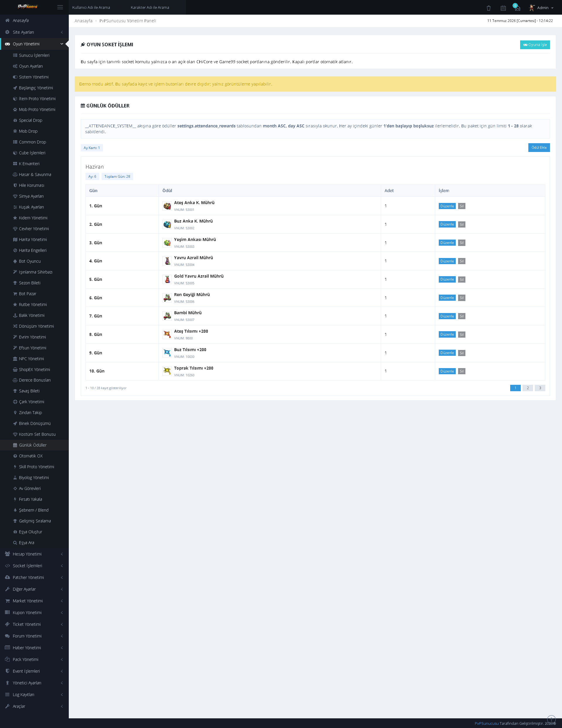Image resolution: width=562 pixels, height=728 pixels.
Task: Open Cube İşlemleri in sidebar
Action: click(x=34, y=153)
